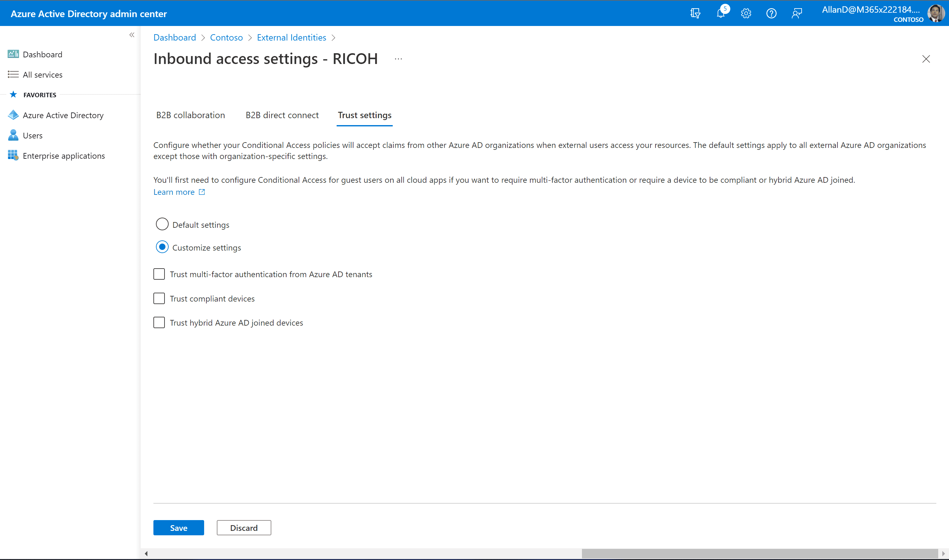Go to Dashboard breadcrumb
This screenshot has height=560, width=949.
(x=174, y=37)
